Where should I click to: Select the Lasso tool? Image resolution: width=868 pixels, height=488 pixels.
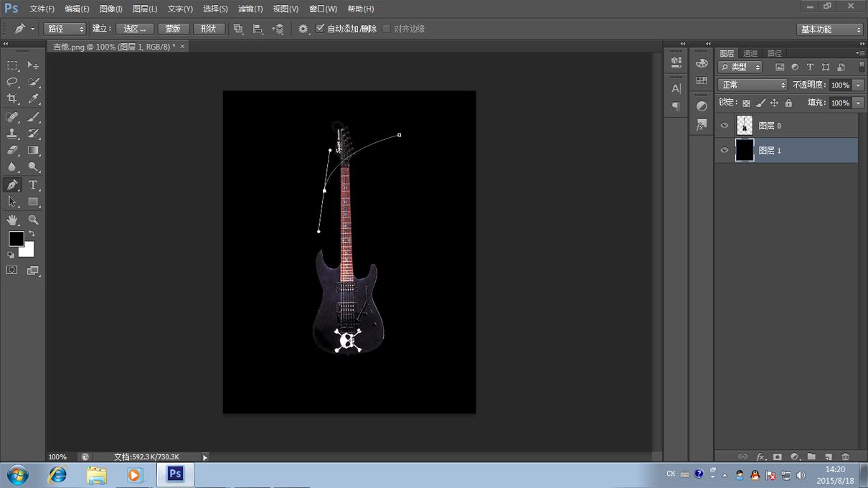tap(12, 82)
